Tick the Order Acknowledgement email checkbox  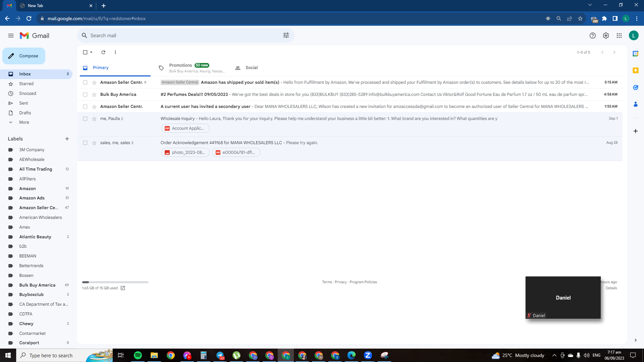85,143
